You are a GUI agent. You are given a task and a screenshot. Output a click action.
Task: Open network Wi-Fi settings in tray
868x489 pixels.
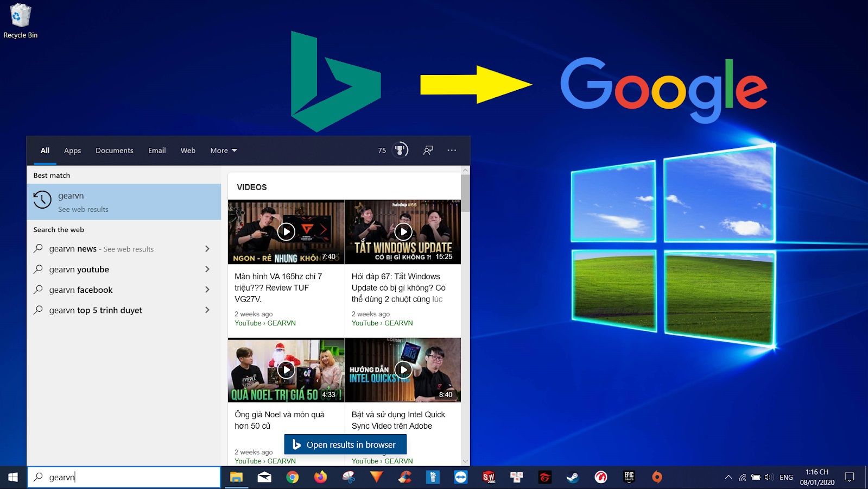[x=743, y=477]
